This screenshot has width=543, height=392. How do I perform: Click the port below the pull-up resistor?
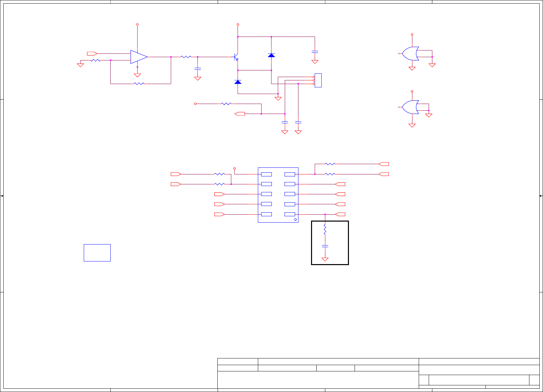[240, 114]
